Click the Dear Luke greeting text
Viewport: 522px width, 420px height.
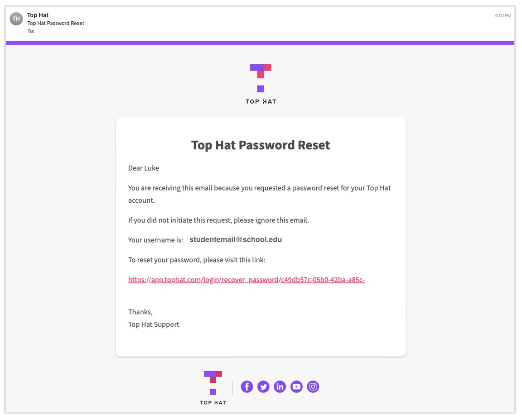click(x=144, y=168)
